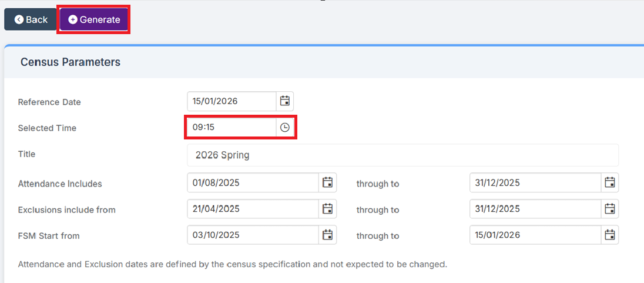Click the FSM Start from field 03/10/2025
The image size is (644, 283).
click(253, 235)
